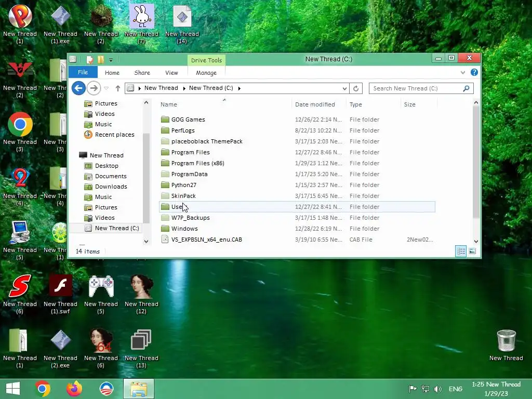Click Properties icon in quick access toolbar

(89, 60)
